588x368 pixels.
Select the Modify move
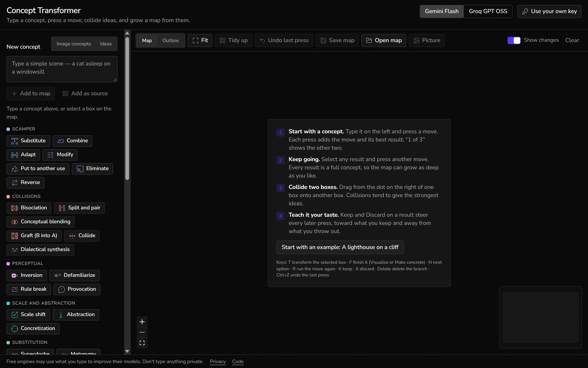tap(60, 155)
